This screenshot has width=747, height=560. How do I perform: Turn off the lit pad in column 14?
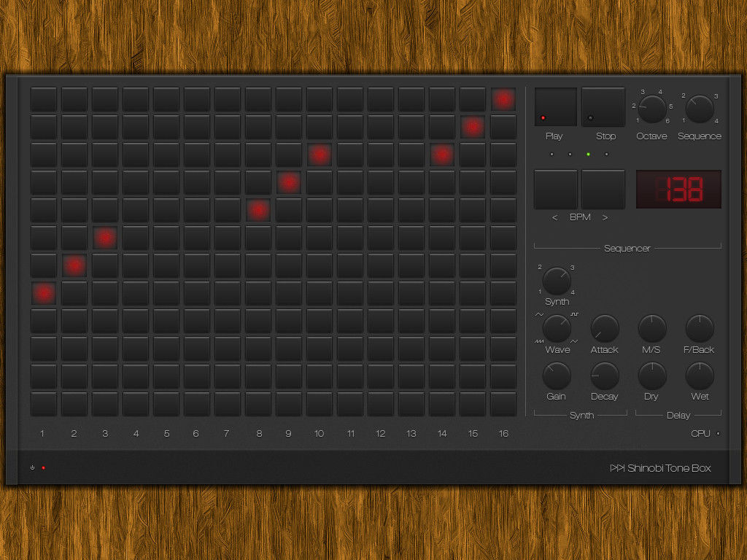tap(442, 155)
